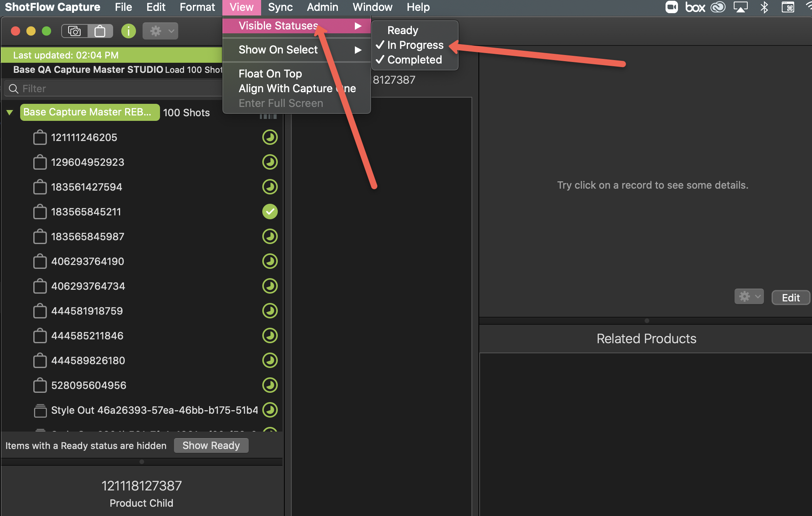
Task: Click completed checkmark status on 183565845211
Action: 270,212
